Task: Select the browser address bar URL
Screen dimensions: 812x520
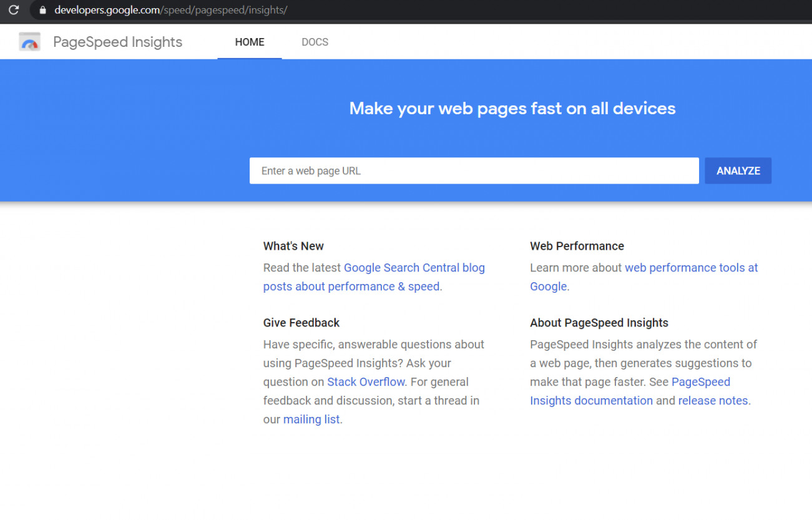Action: coord(170,10)
